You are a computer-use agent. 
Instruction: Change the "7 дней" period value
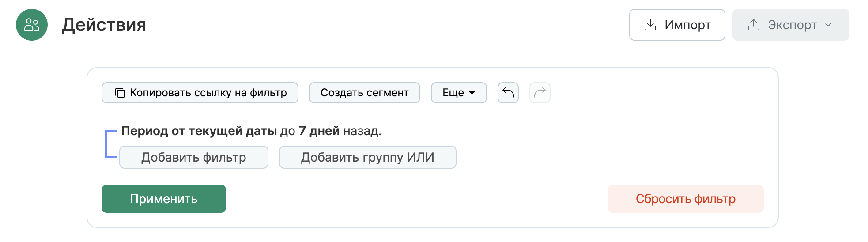319,131
